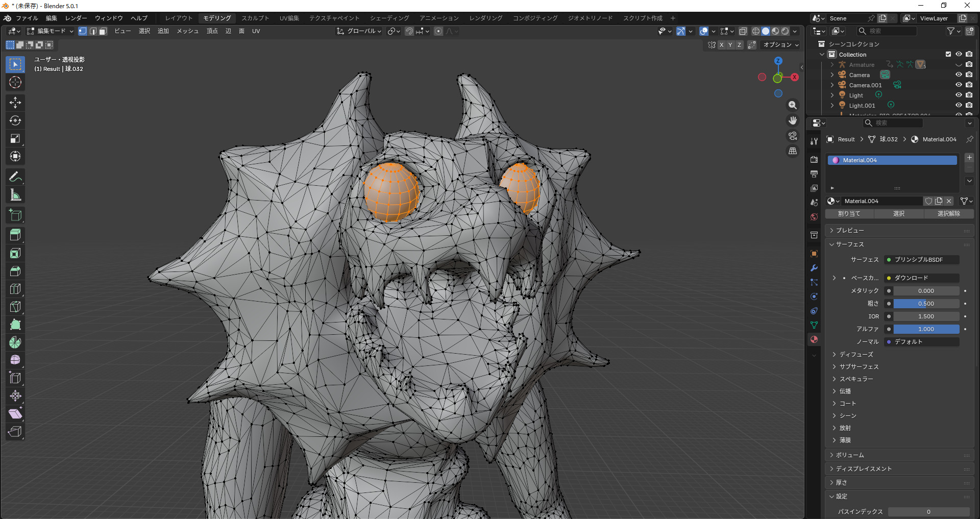The width and height of the screenshot is (980, 519).
Task: Uncheck the Collection exclude checkbox
Action: (x=948, y=55)
